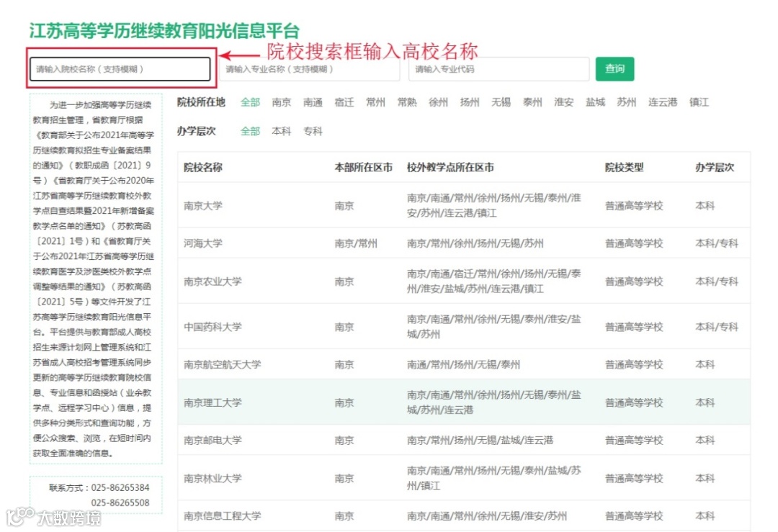This screenshot has height=532, width=778.
Task: Click 南京/常州/扬州/无锡/盐城/连云港 locations cell
Action: (x=480, y=441)
